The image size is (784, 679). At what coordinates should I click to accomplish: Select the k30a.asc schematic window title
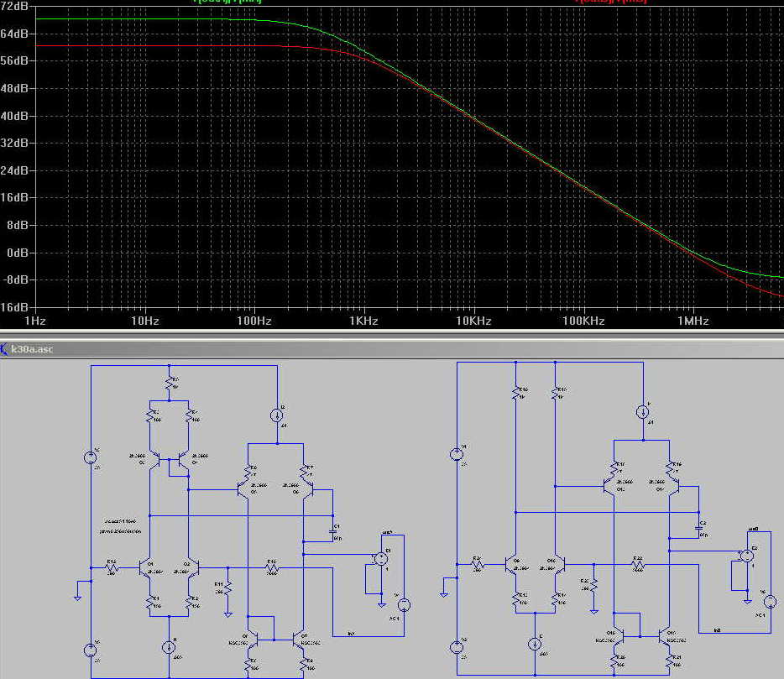coord(32,349)
